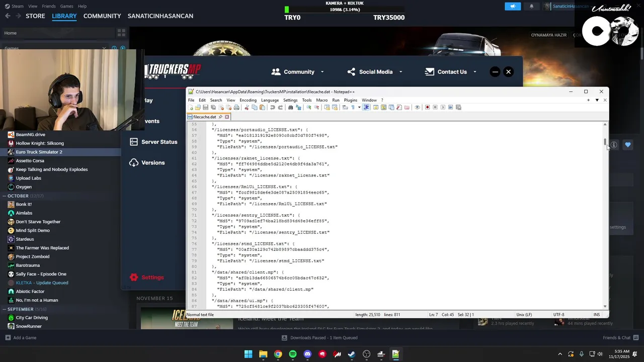Open Spotify from the taskbar
Image resolution: width=644 pixels, height=362 pixels.
point(293,354)
